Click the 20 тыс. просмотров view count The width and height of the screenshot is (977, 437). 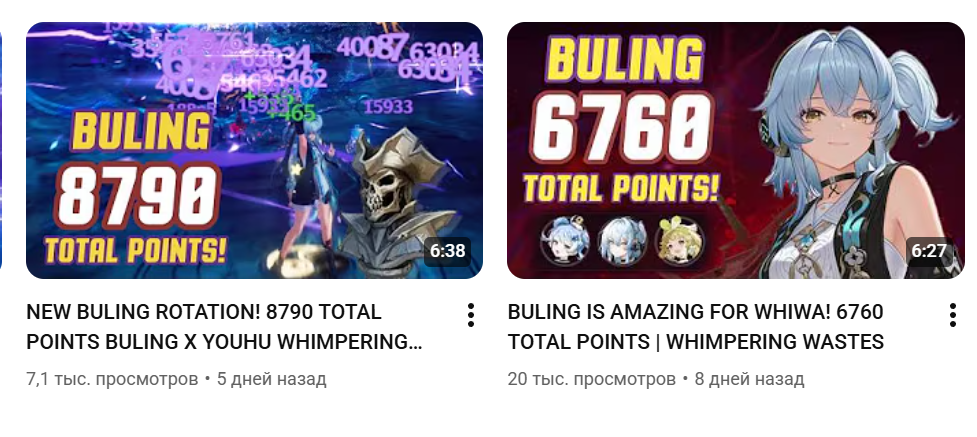(592, 379)
